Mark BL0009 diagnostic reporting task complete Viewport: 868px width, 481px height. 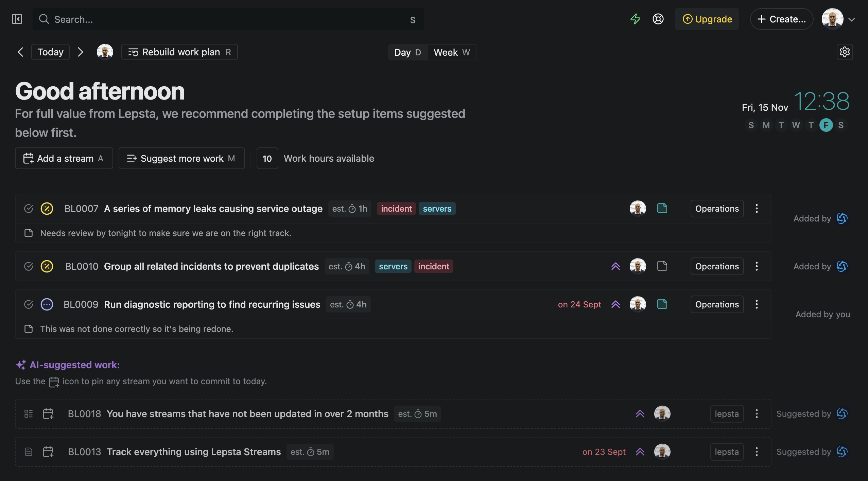[x=29, y=304]
